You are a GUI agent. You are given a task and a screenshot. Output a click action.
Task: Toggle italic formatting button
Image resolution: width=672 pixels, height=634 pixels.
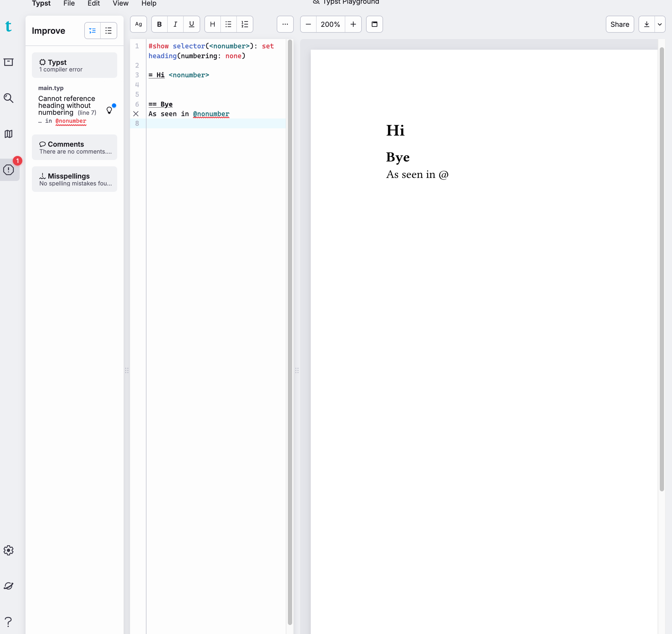click(x=175, y=24)
